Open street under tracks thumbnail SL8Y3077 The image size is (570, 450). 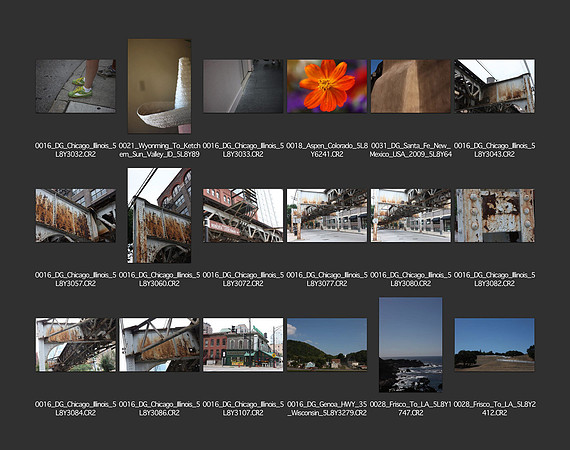tap(327, 216)
